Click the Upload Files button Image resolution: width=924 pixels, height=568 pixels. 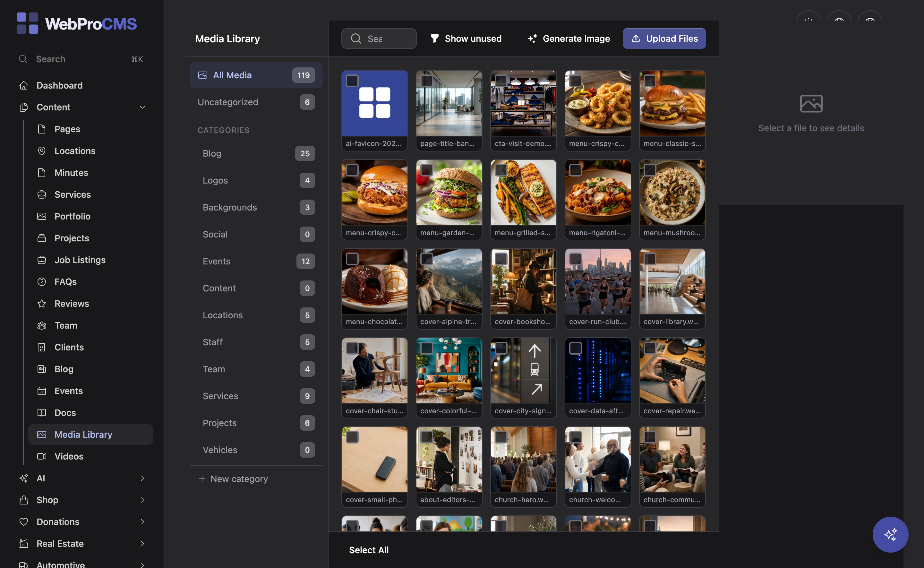point(664,38)
